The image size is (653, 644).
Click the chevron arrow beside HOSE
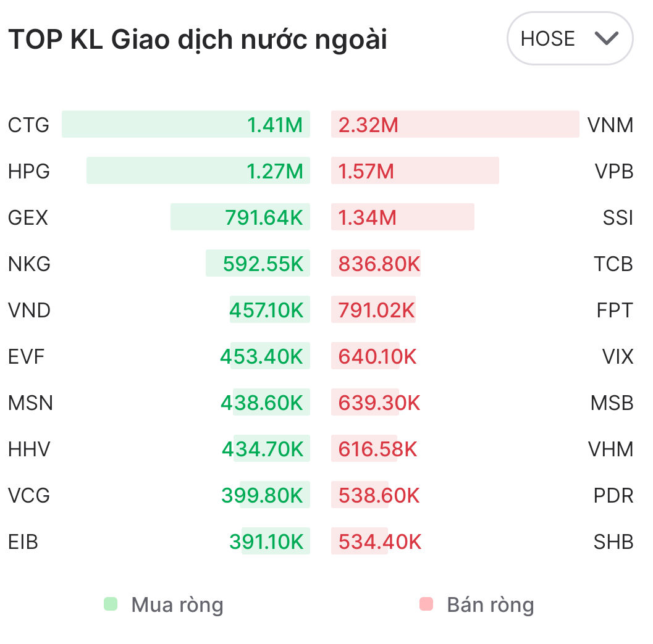(606, 38)
